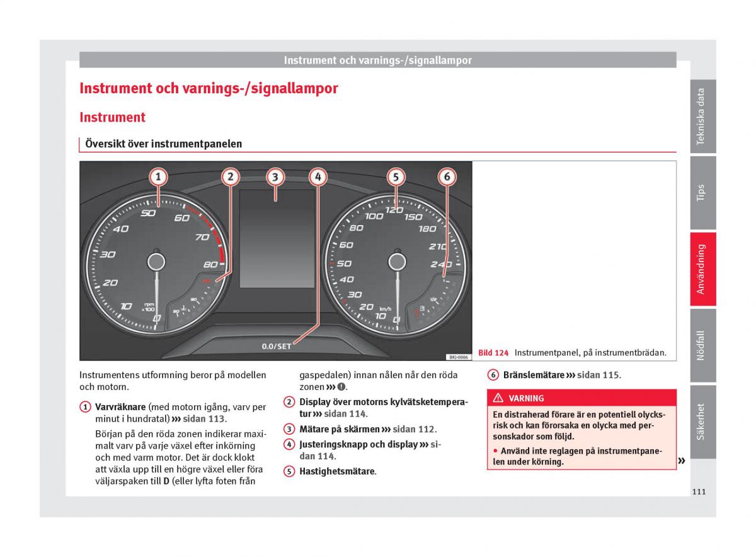Click the fuel pump icon in the speedometer
This screenshot has height=557, width=756.
click(421, 308)
